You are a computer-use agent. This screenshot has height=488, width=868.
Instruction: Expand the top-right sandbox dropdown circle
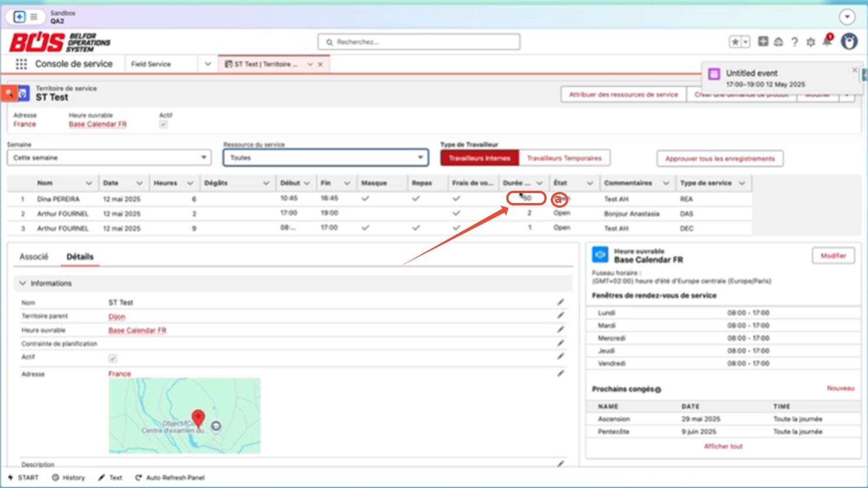click(x=847, y=17)
